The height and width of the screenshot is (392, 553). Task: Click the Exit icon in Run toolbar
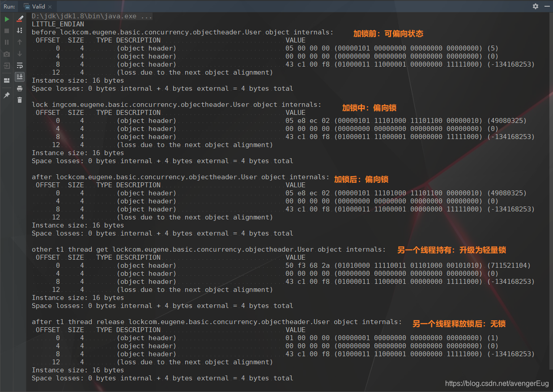(x=7, y=66)
